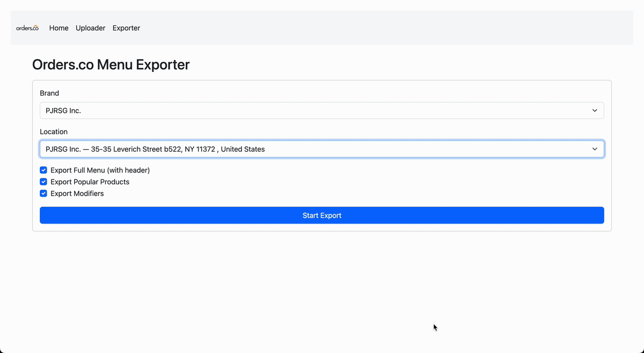
Task: Click the Orders.co Menu Exporter heading
Action: pos(111,64)
